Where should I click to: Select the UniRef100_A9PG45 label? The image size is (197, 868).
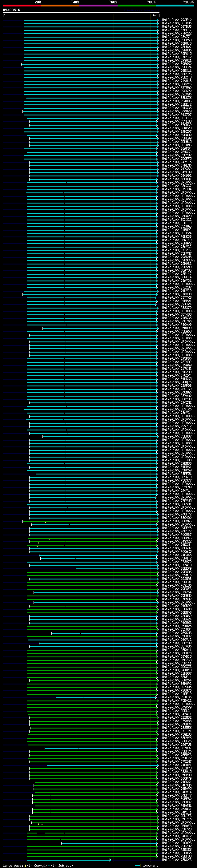tap(176, 54)
